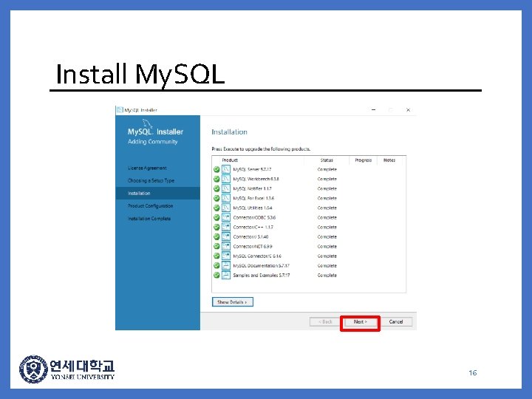This screenshot has width=532, height=399.
Task: Select the Installation step in sidebar
Action: [158, 193]
